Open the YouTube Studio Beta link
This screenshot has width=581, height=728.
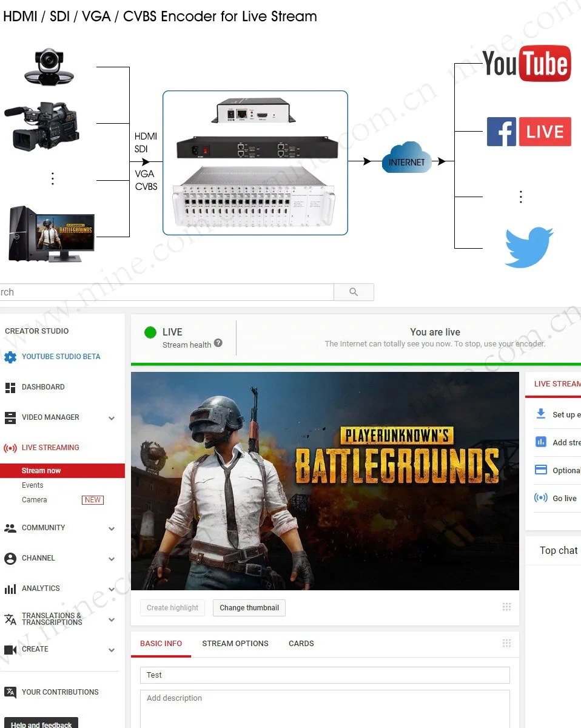pyautogui.click(x=61, y=357)
